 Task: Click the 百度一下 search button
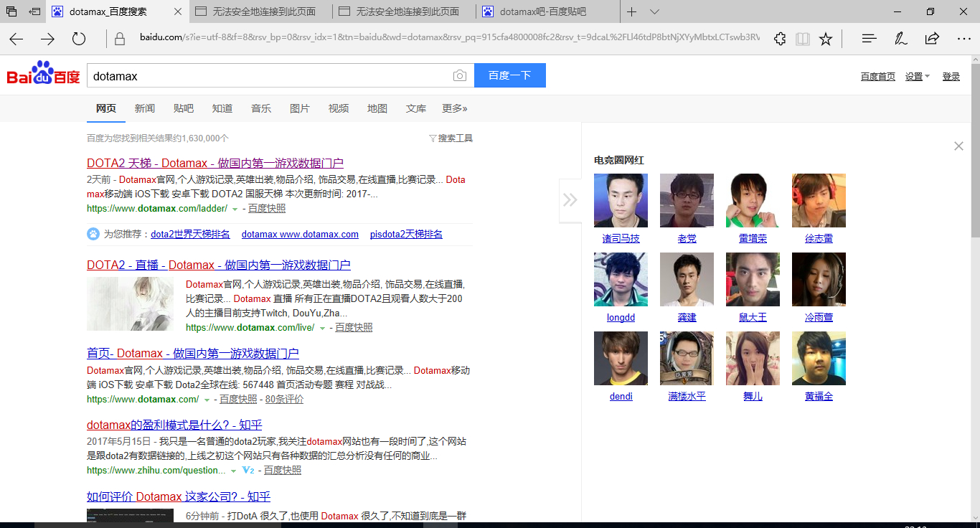click(510, 75)
